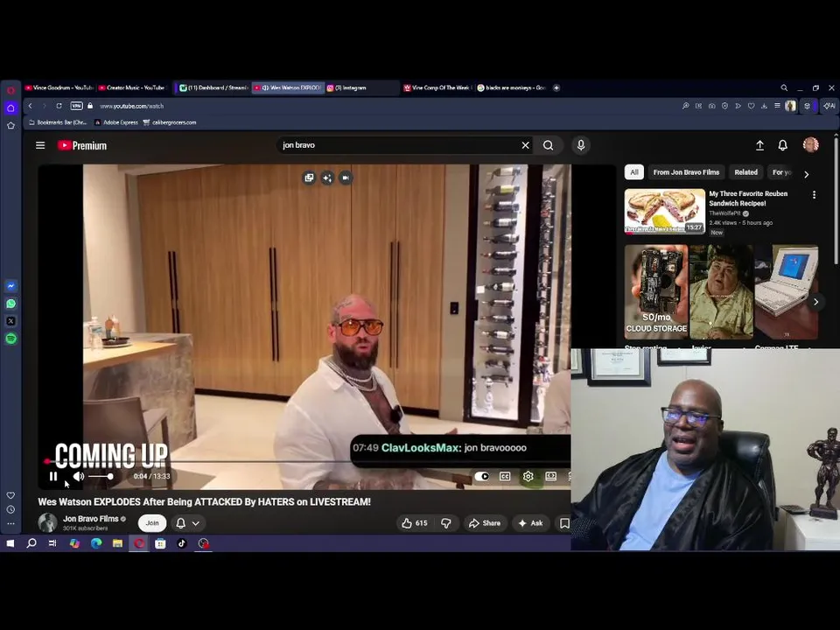Open the Bookmarks Bar folder
840x630 pixels.
(58, 122)
